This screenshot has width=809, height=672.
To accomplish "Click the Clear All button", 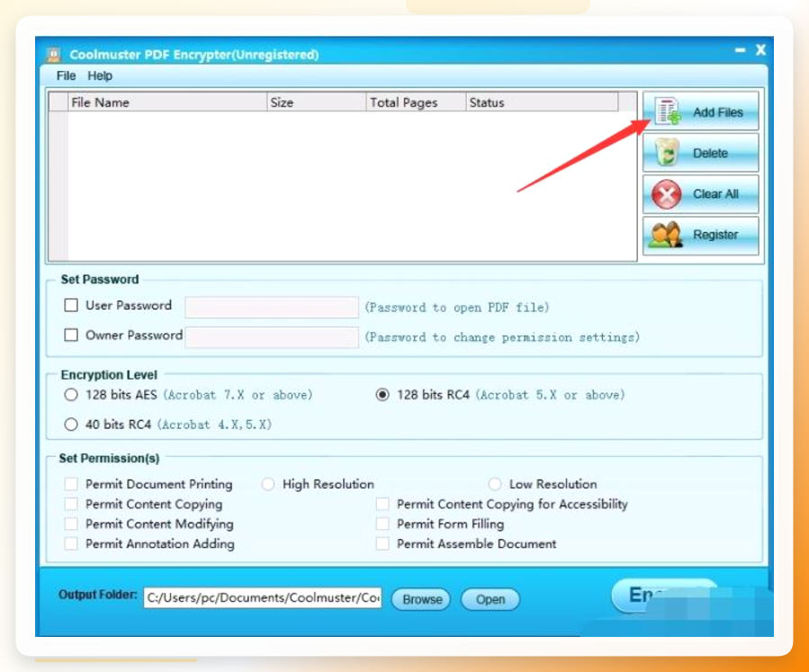I will pyautogui.click(x=700, y=194).
